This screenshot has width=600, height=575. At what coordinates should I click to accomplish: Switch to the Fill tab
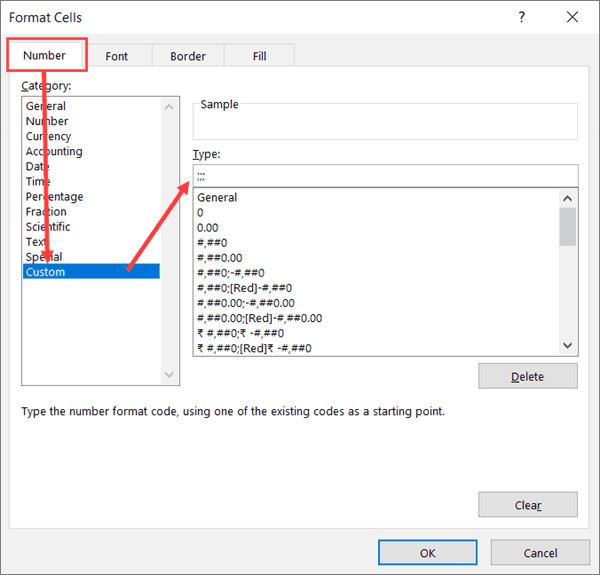(x=259, y=56)
